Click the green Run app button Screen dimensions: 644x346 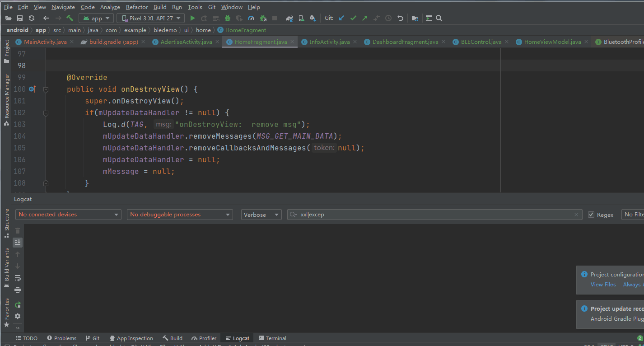click(192, 18)
